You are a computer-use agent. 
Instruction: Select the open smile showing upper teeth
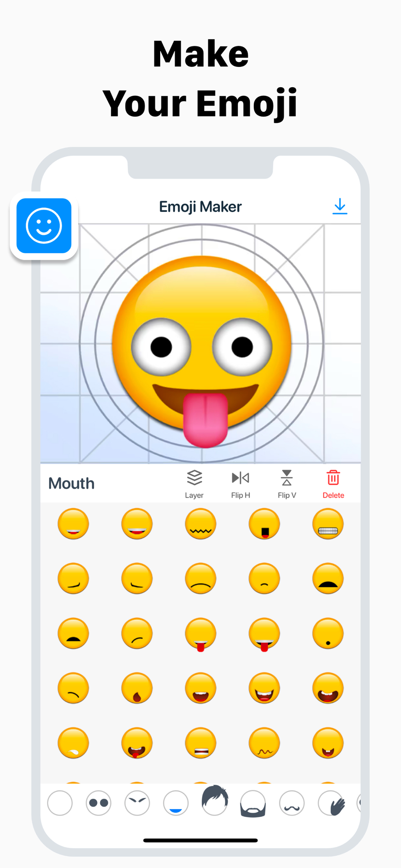click(x=200, y=688)
